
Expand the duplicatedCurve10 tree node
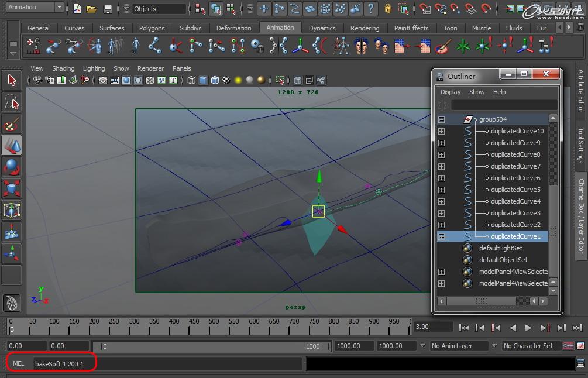pos(442,131)
